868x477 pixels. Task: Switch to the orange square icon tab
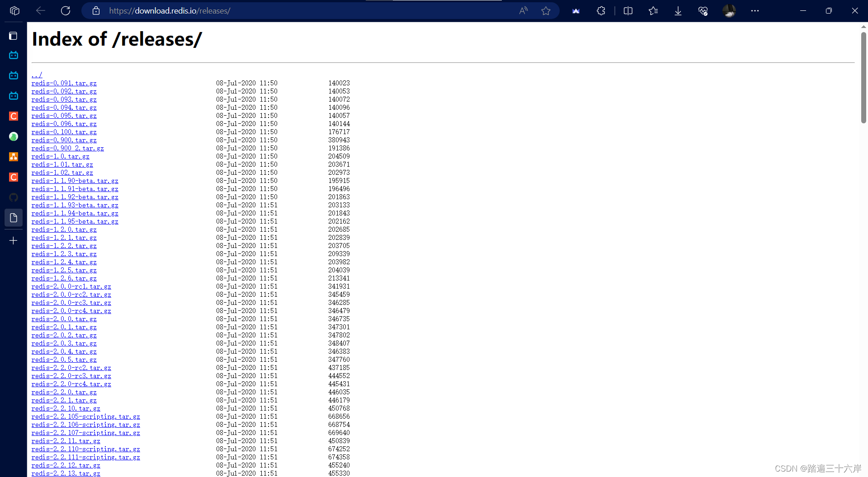coord(14,157)
